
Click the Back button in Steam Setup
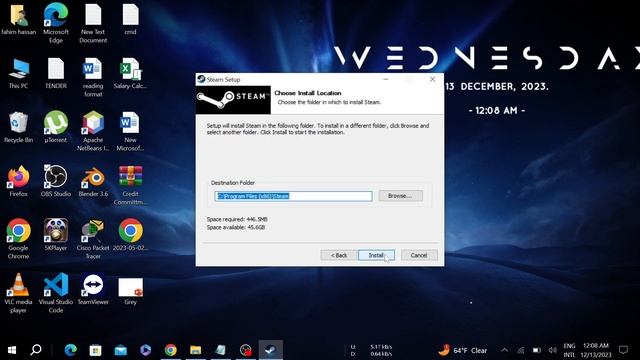coord(338,255)
